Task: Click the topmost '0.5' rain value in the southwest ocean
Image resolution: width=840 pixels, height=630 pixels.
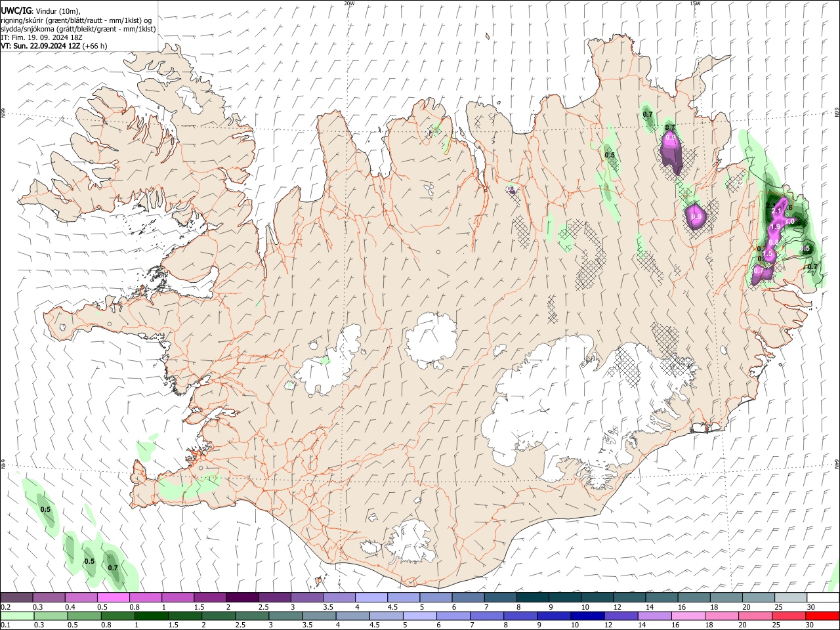Action: (45, 509)
